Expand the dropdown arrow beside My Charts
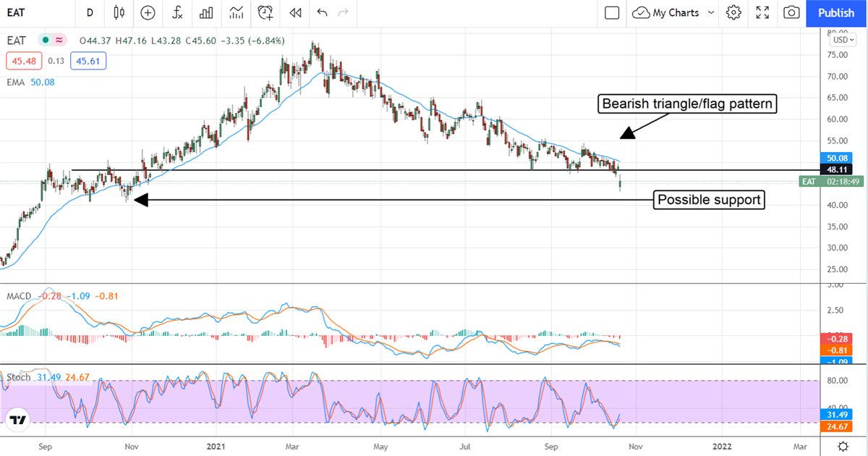868x456 pixels. (710, 12)
